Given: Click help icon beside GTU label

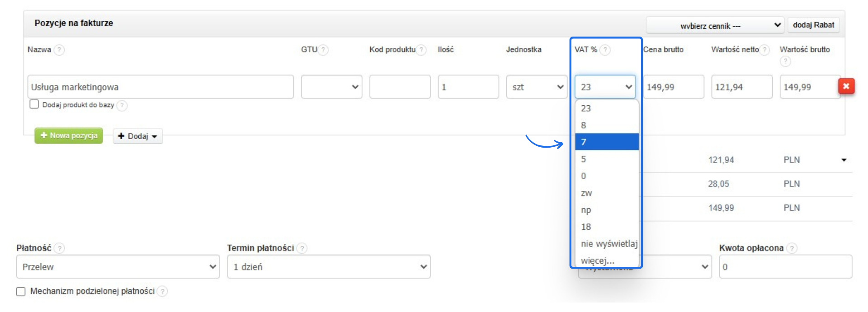Looking at the screenshot, I should pyautogui.click(x=323, y=50).
